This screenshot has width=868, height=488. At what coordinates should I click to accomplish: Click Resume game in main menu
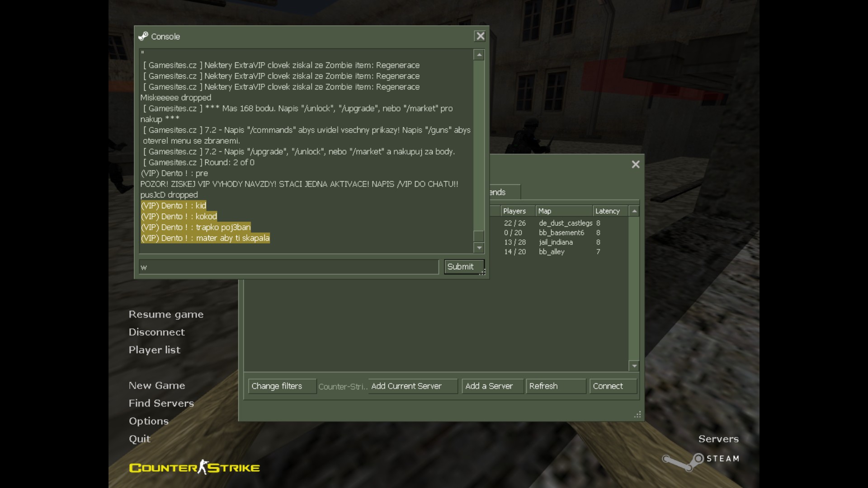(x=166, y=314)
